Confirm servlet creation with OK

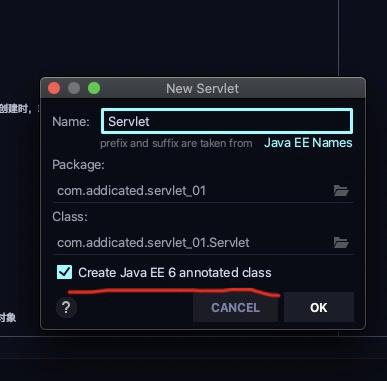coord(319,307)
